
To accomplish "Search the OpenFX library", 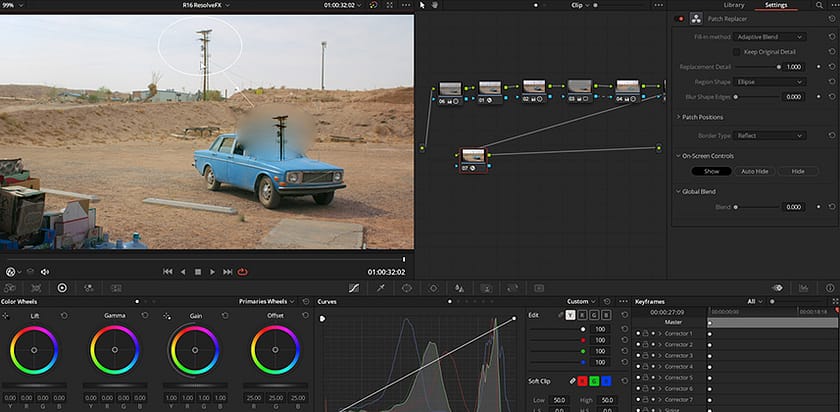I will coord(819,5).
